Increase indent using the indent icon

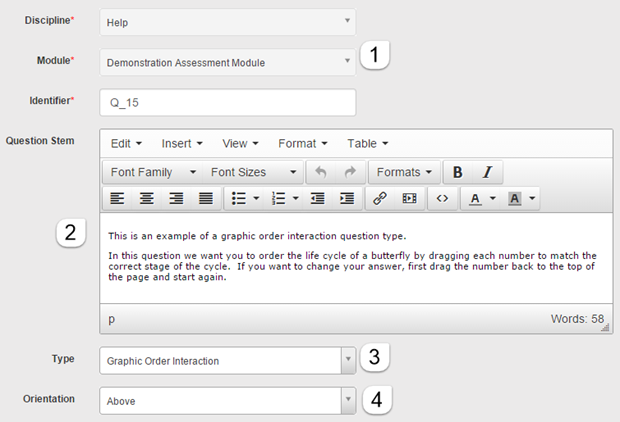coord(347,198)
